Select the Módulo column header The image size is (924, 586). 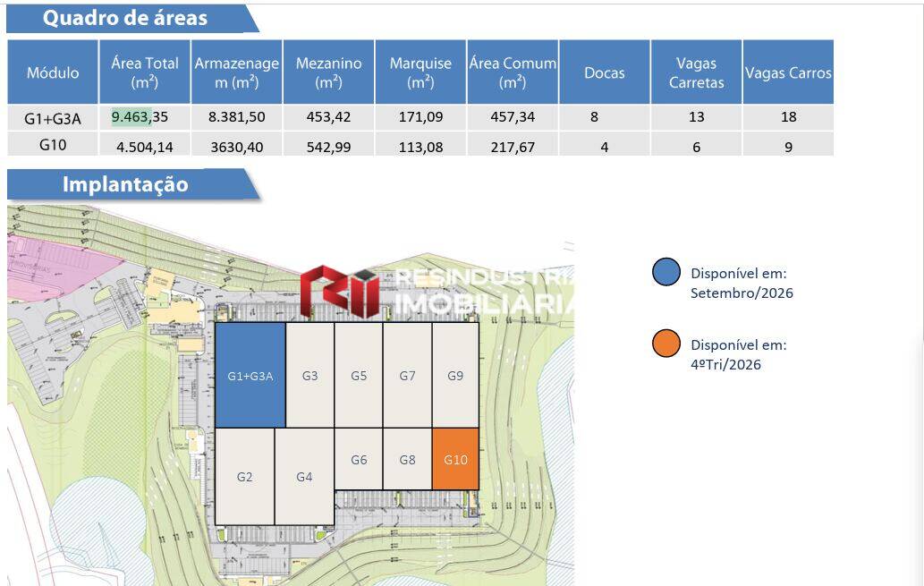click(53, 72)
